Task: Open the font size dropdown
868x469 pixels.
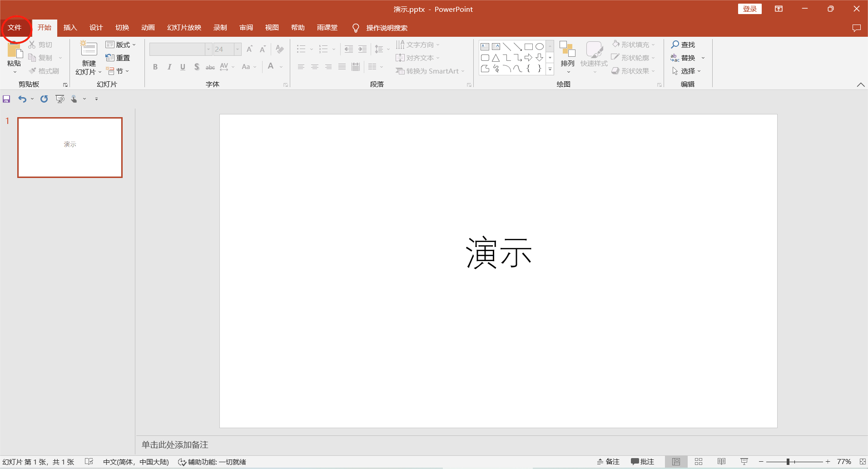Action: (238, 49)
